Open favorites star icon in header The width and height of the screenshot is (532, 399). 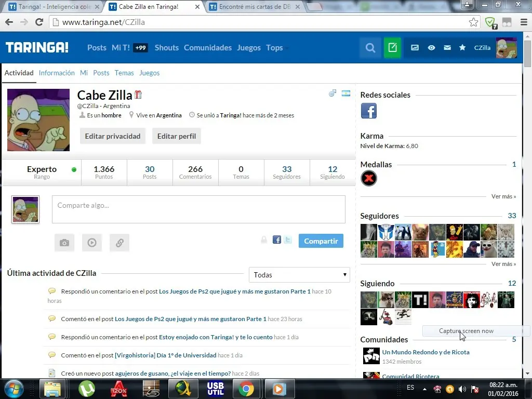coord(462,47)
